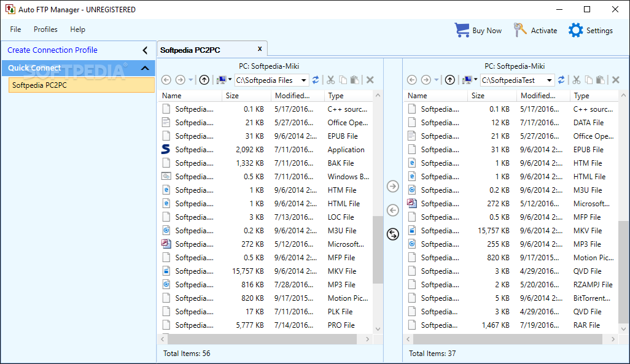Select the Application file with S icon
Viewport: 630px width, 364px height.
(x=166, y=149)
